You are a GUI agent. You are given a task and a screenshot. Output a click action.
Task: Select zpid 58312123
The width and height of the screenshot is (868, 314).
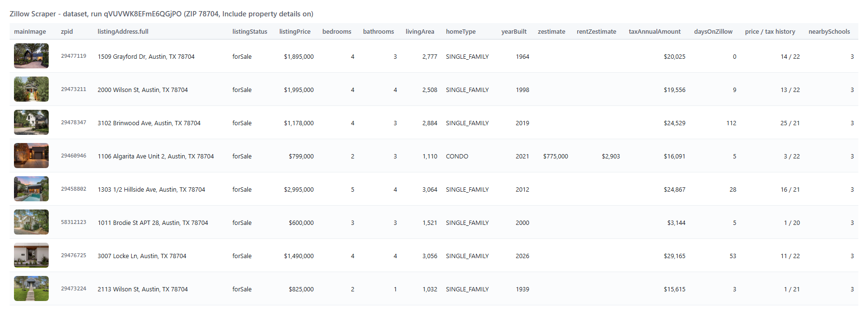pos(73,222)
